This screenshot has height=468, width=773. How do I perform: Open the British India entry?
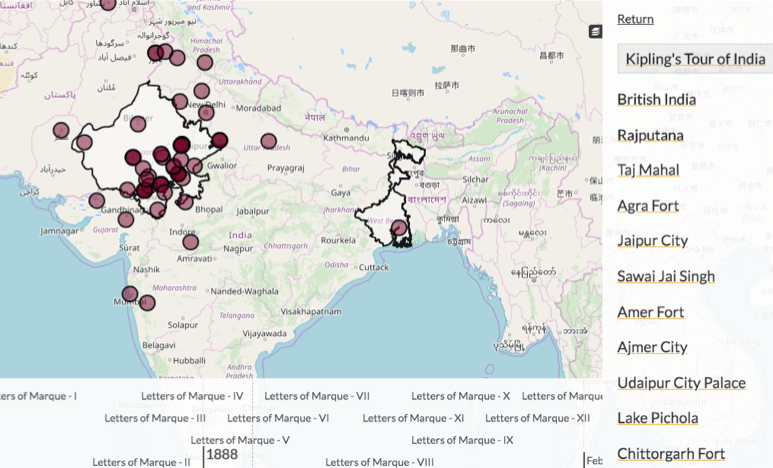click(x=656, y=99)
